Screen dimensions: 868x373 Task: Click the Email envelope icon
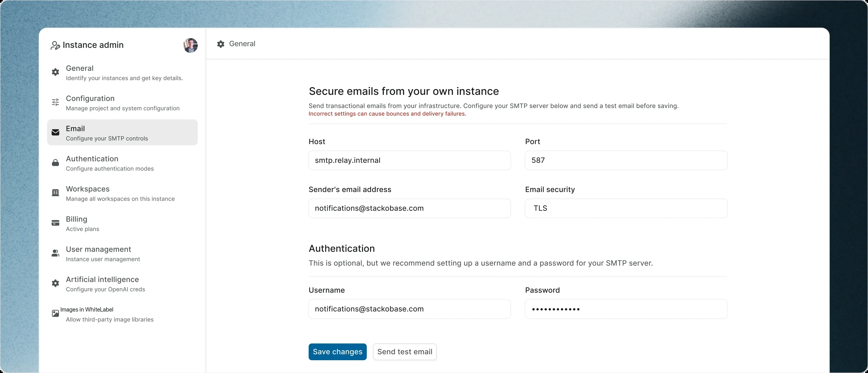[55, 132]
